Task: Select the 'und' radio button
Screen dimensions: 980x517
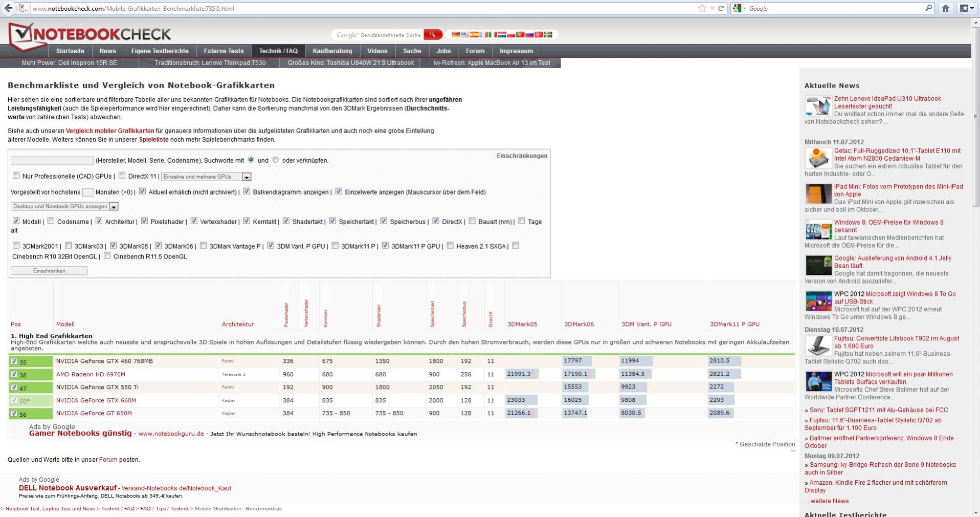Action: [x=251, y=160]
